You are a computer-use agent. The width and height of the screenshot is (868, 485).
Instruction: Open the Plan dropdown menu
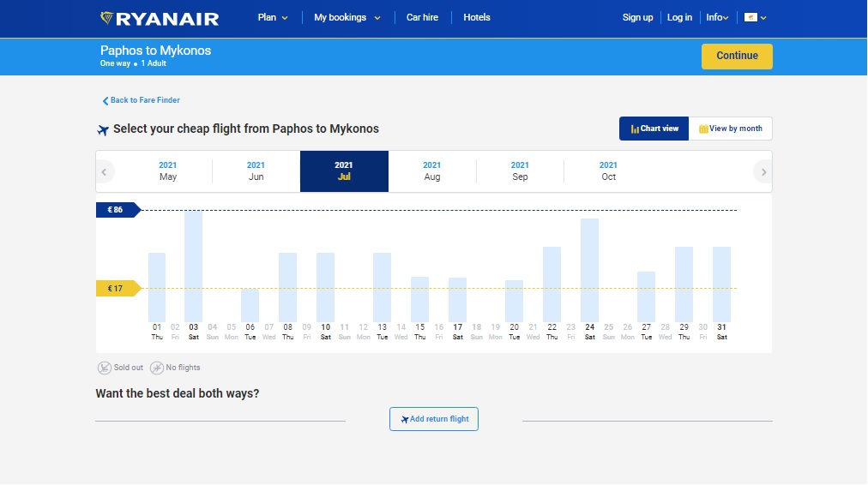(273, 18)
